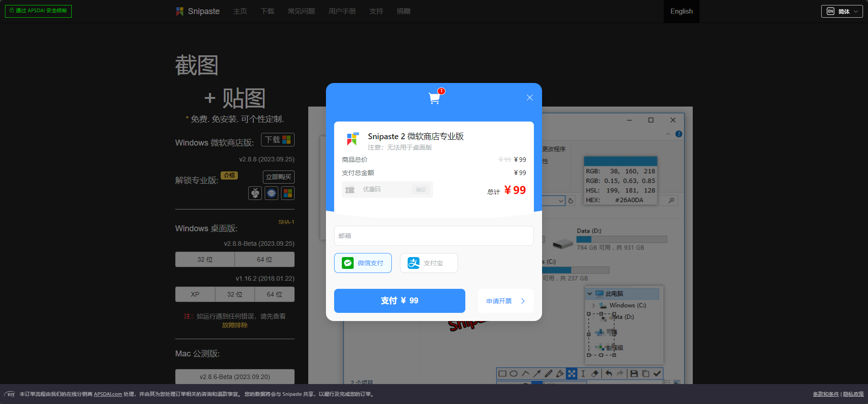Image resolution: width=868 pixels, height=404 pixels.
Task: Close the checkout dialog with the X
Action: [x=529, y=97]
